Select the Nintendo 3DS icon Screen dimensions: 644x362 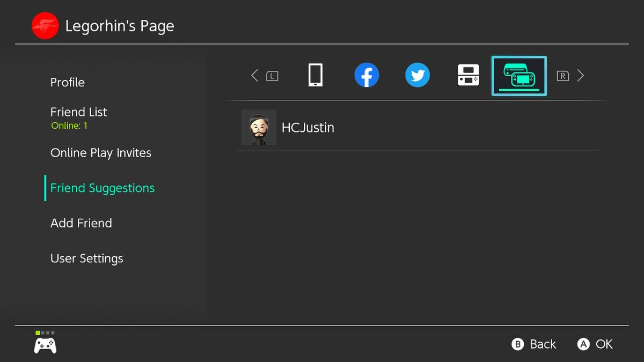tap(468, 76)
